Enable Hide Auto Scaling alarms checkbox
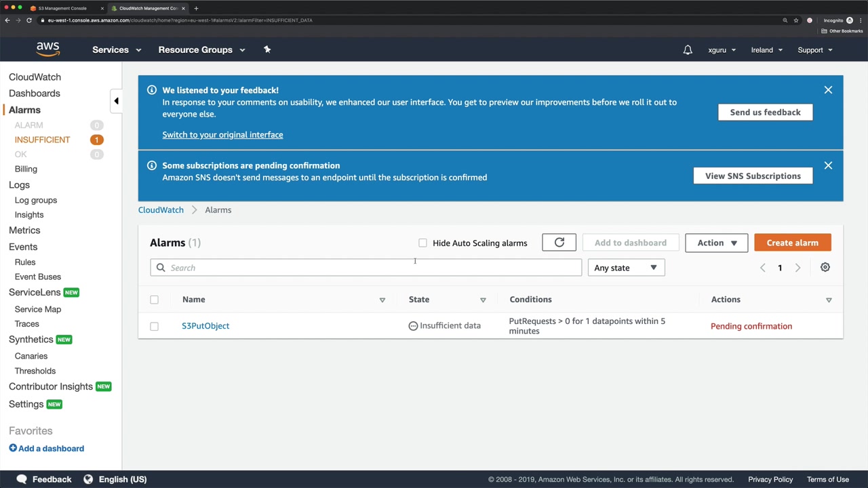The height and width of the screenshot is (488, 868). pos(423,243)
